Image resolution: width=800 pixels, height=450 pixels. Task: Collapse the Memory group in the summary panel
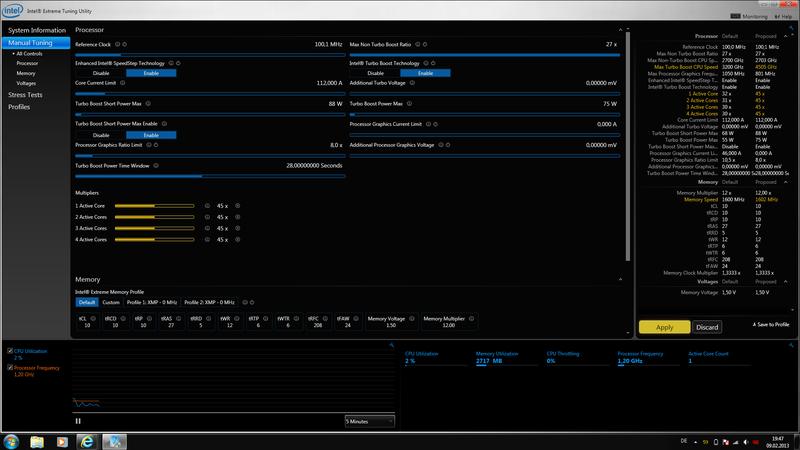786,182
